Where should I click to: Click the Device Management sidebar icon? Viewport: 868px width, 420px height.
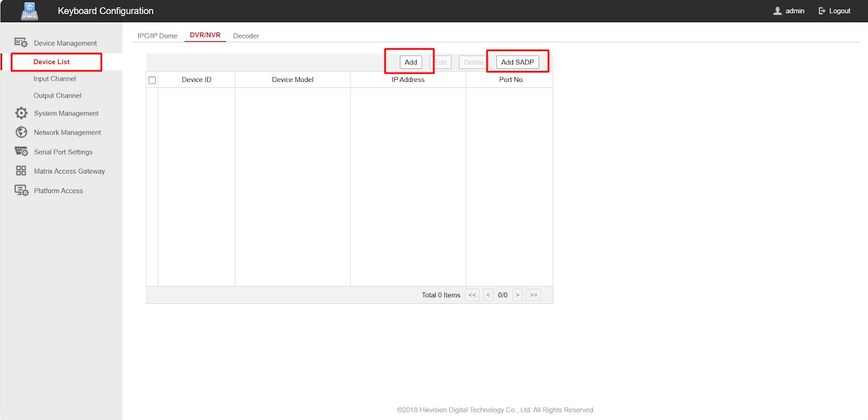click(21, 43)
